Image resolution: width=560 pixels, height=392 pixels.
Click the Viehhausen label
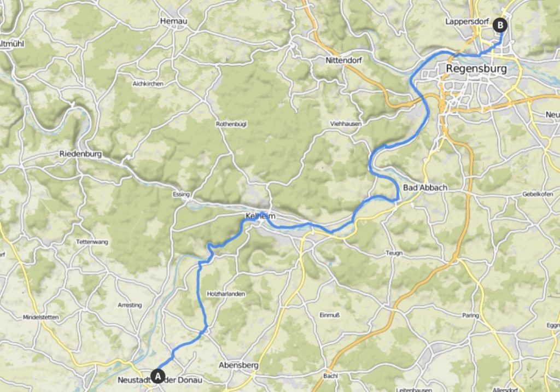pyautogui.click(x=346, y=124)
